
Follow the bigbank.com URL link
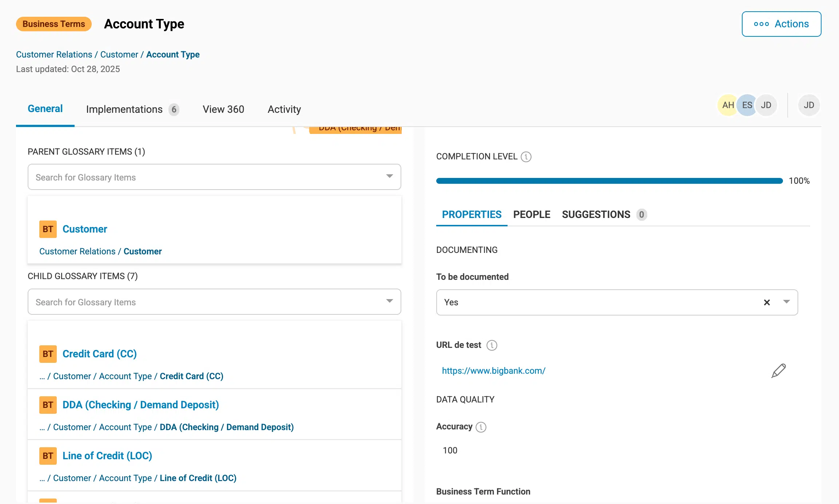tap(494, 370)
